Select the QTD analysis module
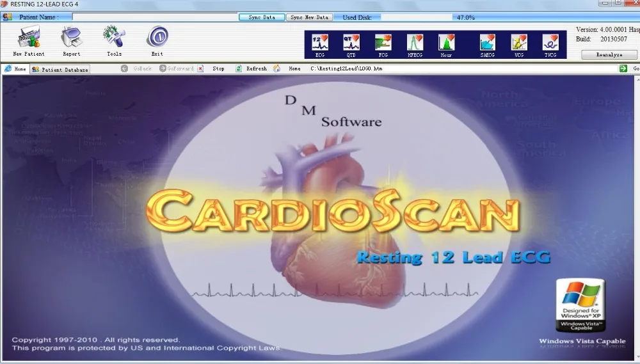Viewport: 640px width, 364px height. (x=351, y=45)
